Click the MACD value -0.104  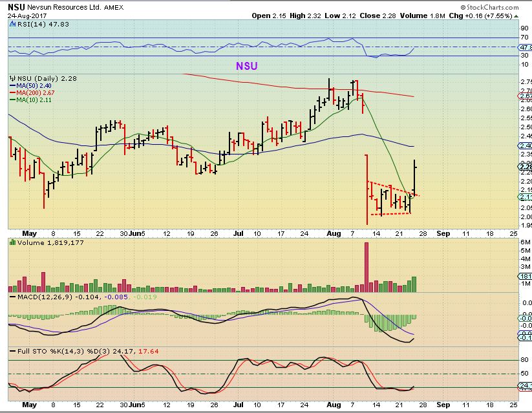[87, 297]
